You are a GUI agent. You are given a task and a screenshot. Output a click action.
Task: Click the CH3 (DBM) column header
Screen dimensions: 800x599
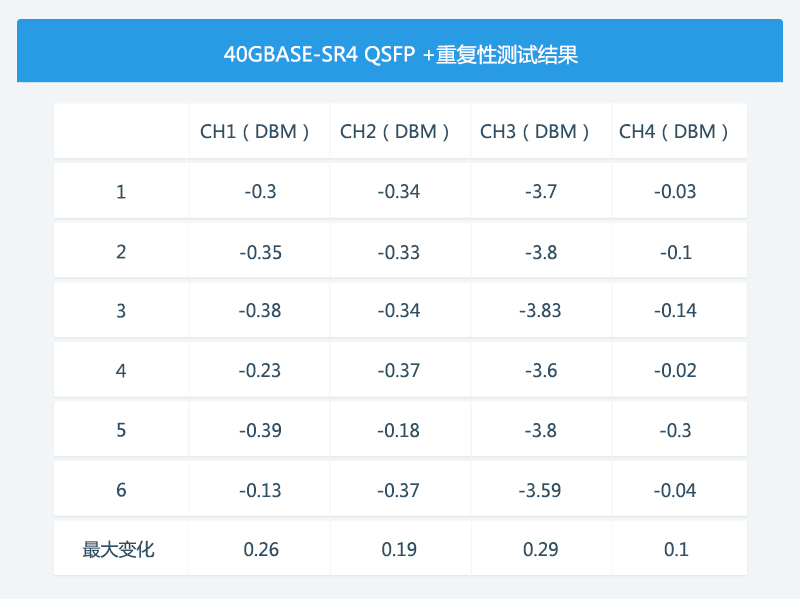point(540,131)
